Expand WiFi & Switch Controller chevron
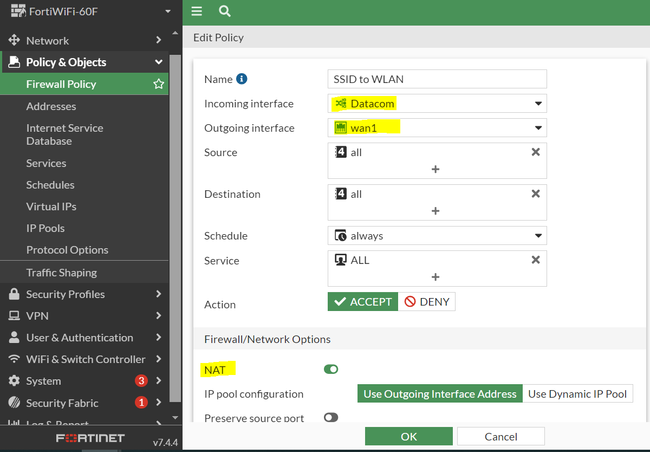 point(158,359)
